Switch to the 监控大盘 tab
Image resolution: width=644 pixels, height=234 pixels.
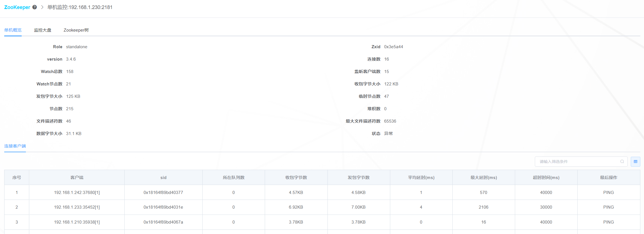pos(43,30)
